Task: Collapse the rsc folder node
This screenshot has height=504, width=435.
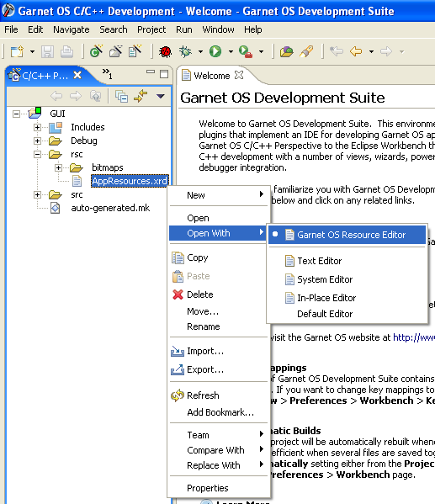Action: coord(37,154)
